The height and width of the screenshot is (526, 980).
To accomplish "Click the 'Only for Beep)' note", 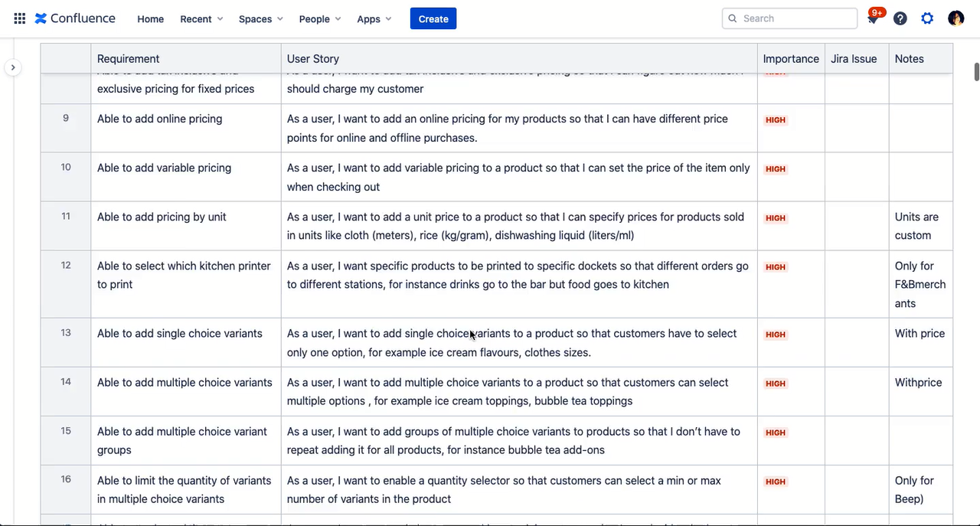I will [x=914, y=489].
